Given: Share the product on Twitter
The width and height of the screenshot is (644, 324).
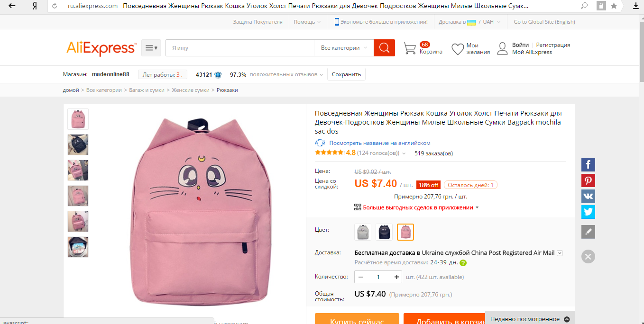Looking at the screenshot, I should click(588, 212).
